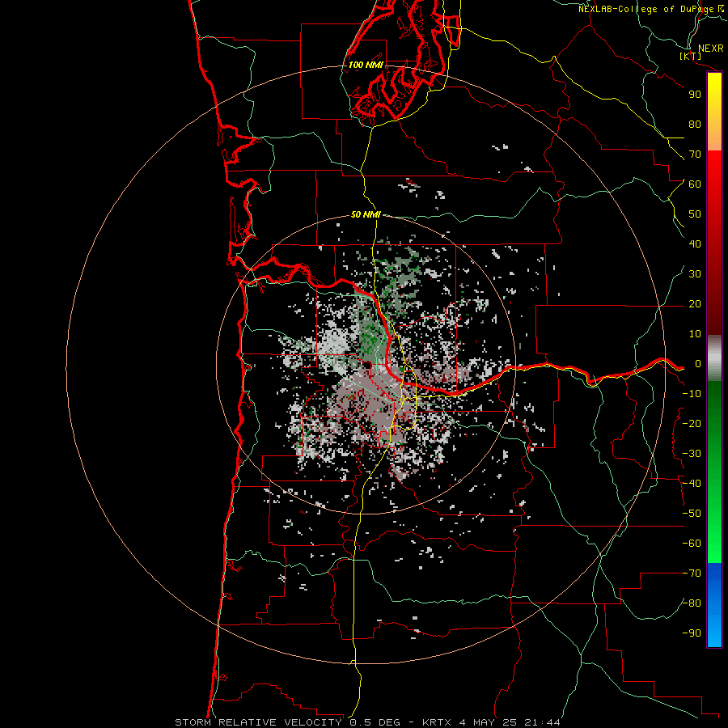The width and height of the screenshot is (728, 728).
Task: Click the positive 50 knot scale value
Action: [695, 214]
